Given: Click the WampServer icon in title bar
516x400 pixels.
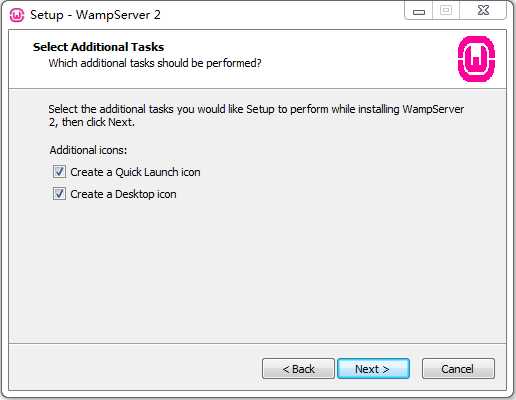Looking at the screenshot, I should click(17, 15).
